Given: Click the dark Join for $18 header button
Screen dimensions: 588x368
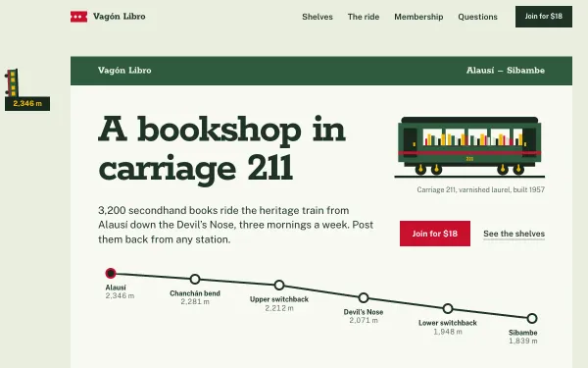Looking at the screenshot, I should pos(543,17).
